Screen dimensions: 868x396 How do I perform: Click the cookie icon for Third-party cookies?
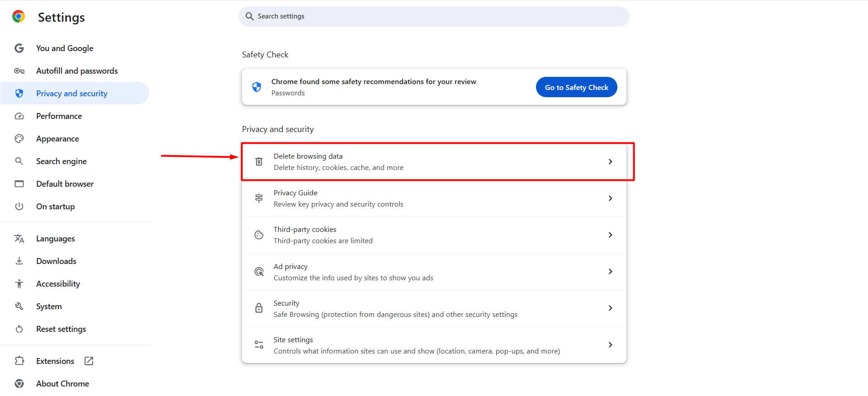(259, 235)
